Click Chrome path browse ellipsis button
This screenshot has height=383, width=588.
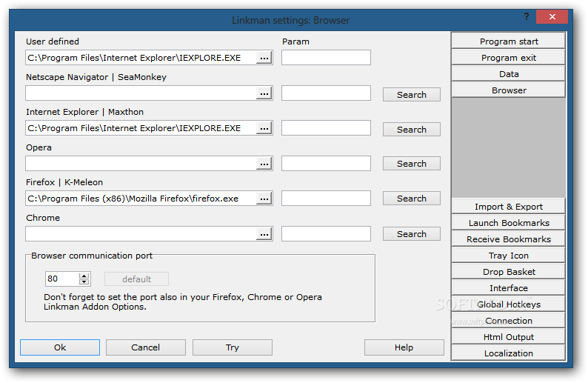tap(264, 234)
